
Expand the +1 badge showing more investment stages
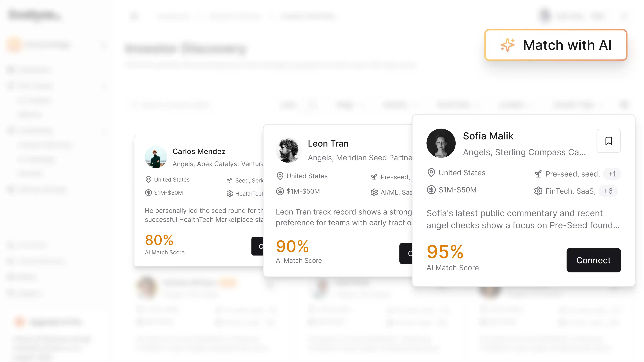[x=612, y=174]
